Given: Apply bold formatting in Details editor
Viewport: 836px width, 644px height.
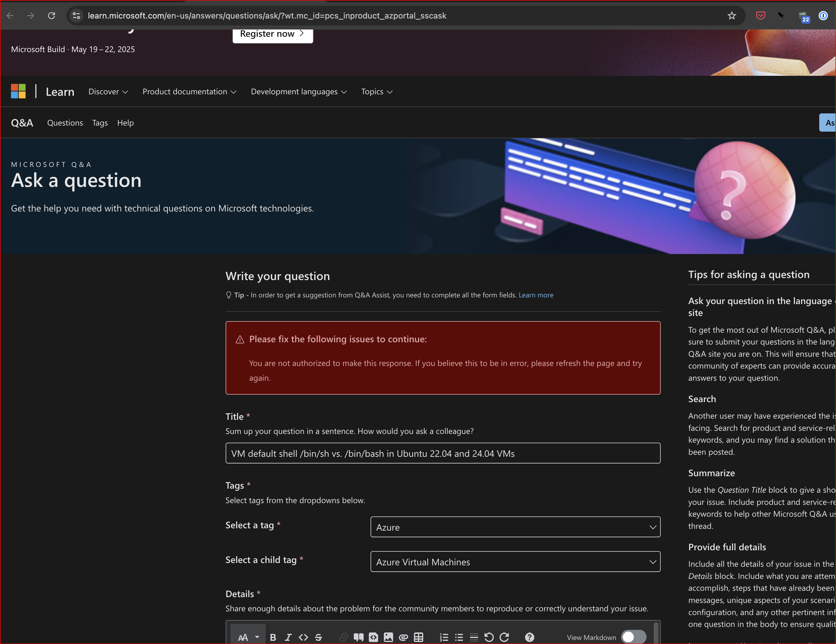Looking at the screenshot, I should coord(273,637).
